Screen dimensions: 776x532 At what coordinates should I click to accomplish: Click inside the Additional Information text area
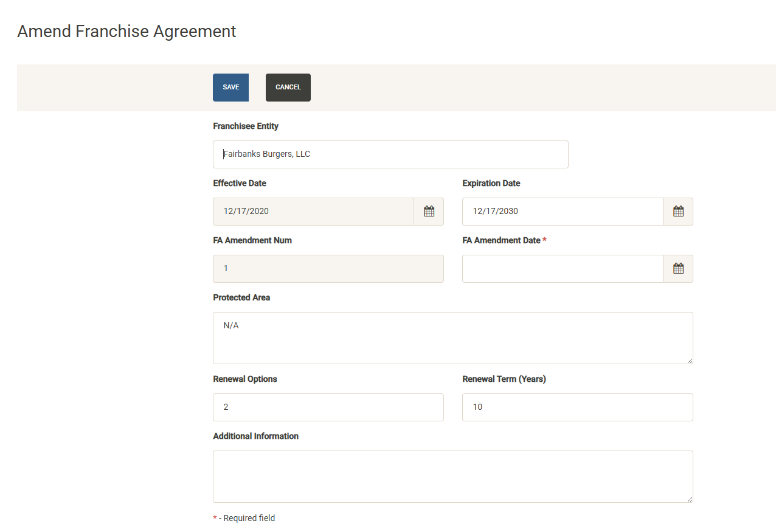click(x=453, y=477)
